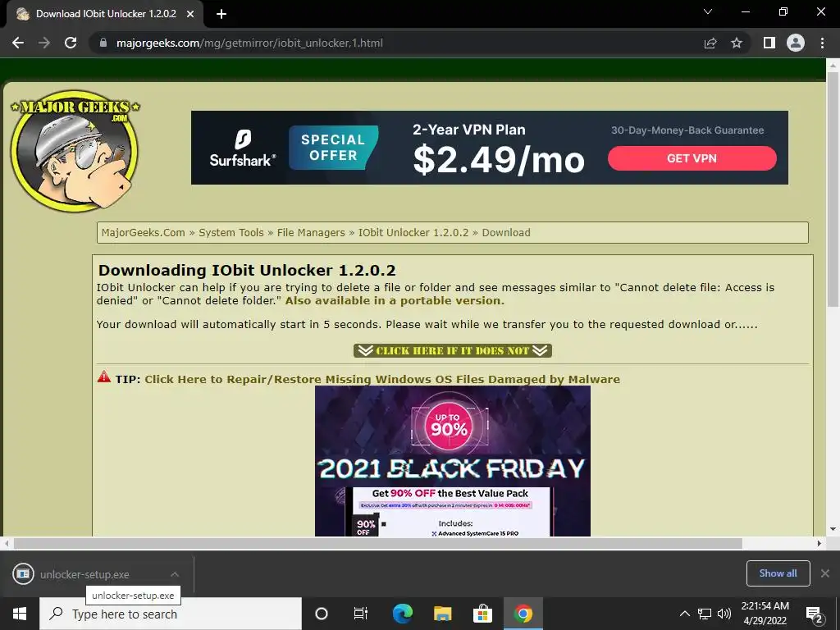The image size is (840, 630).
Task: Open network status tray icon
Action: coord(705,614)
